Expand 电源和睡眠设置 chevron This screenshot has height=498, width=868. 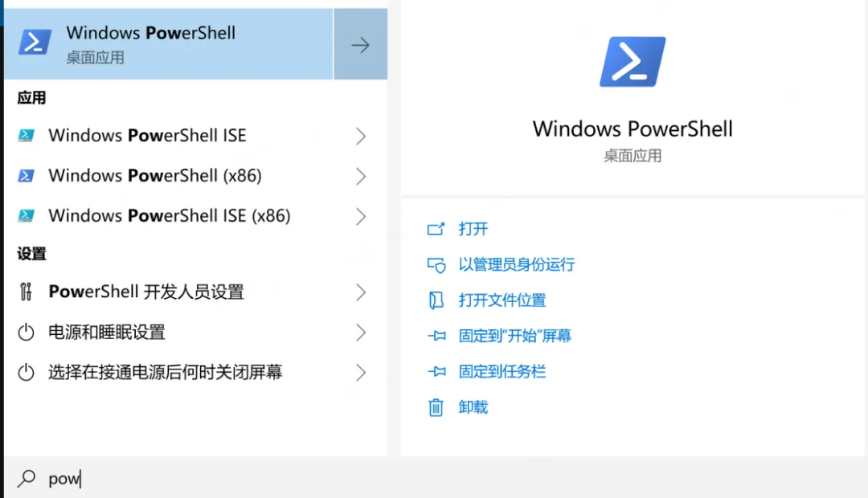(361, 332)
